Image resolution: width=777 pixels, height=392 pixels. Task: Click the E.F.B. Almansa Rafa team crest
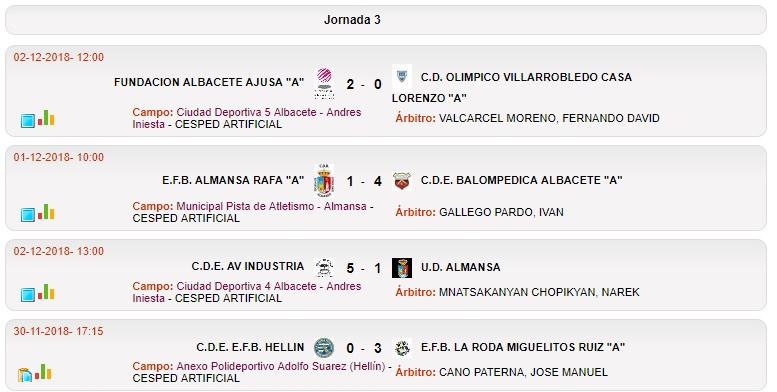(324, 181)
